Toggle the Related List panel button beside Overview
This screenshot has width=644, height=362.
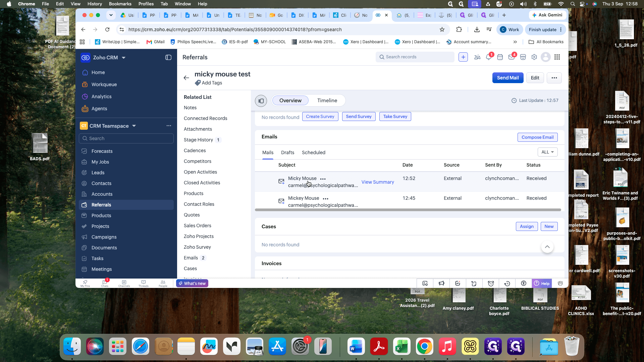tap(261, 101)
